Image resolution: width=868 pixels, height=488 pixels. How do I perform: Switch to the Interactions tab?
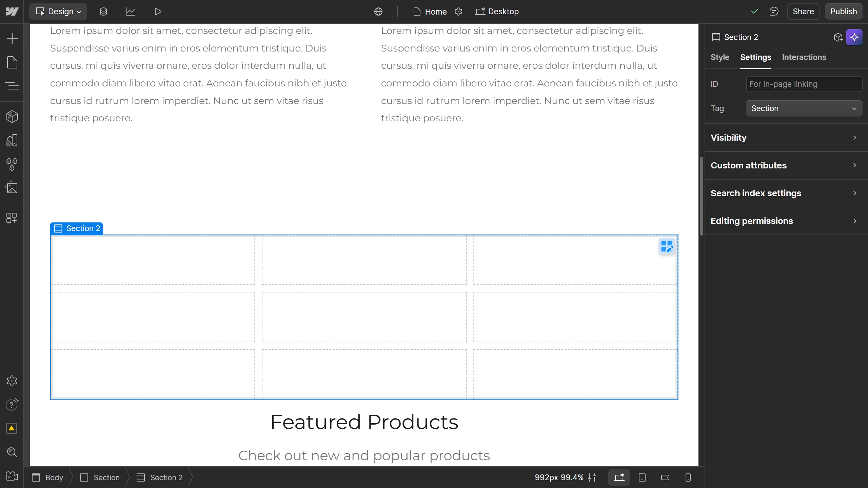click(804, 57)
